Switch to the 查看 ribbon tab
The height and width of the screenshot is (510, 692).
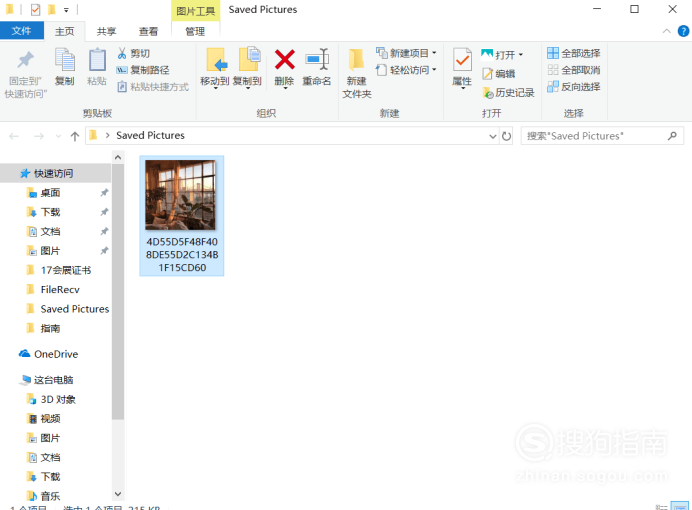point(148,31)
